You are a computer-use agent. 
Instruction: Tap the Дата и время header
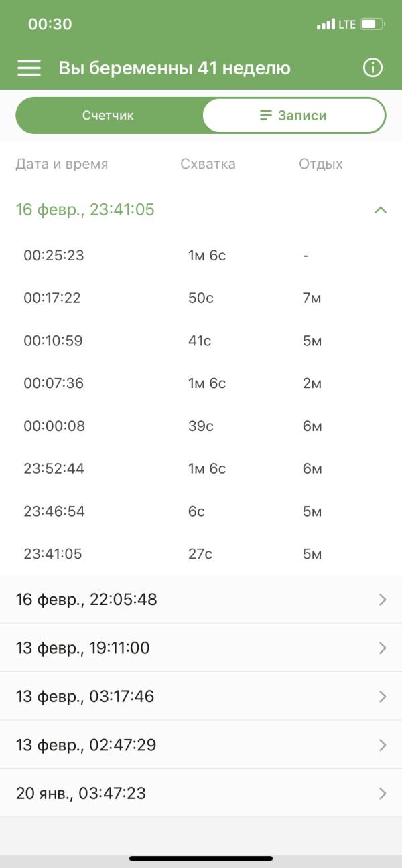(62, 164)
